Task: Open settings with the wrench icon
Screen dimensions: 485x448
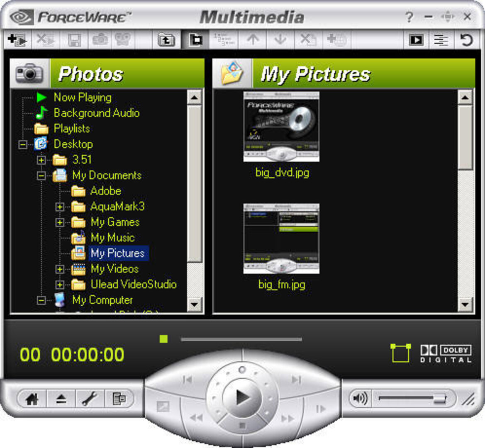Action: (90, 399)
